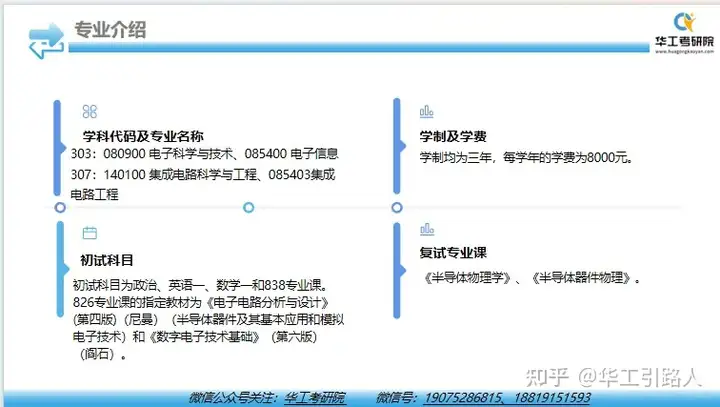Click the four-circles icon above 学科代码及专业名称
Image resolution: width=720 pixels, height=407 pixels.
[x=90, y=112]
